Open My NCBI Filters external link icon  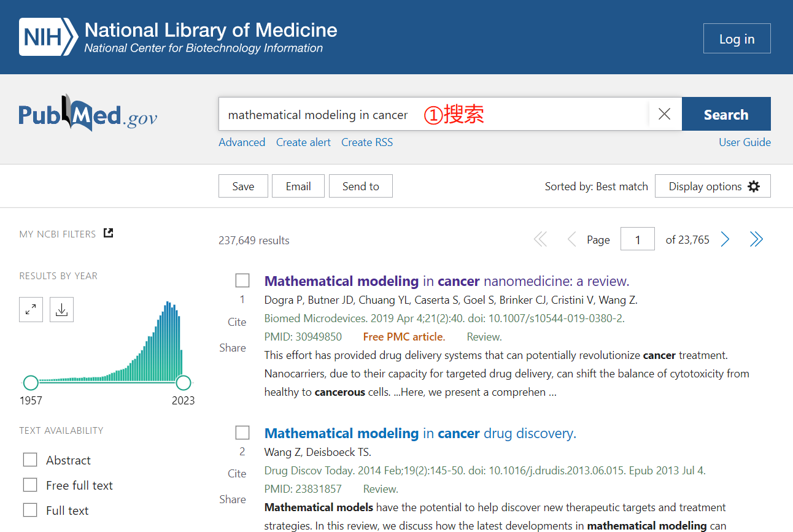click(x=109, y=233)
